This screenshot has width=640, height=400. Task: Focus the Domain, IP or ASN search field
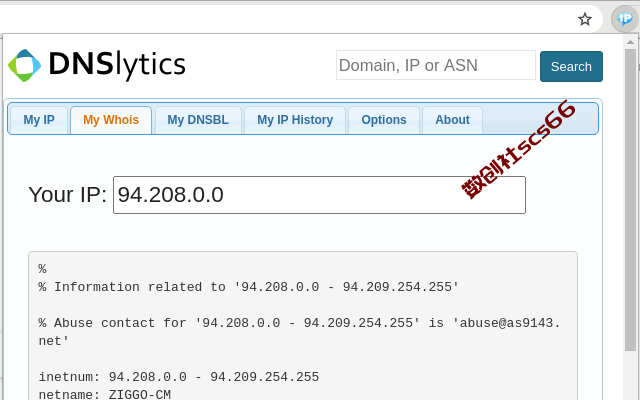pyautogui.click(x=436, y=65)
